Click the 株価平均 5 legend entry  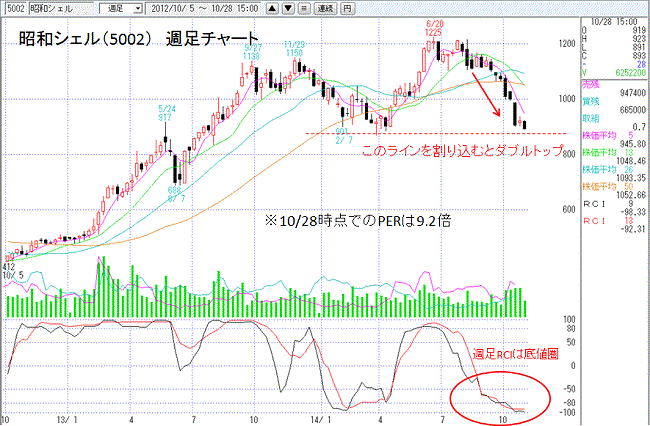[609, 136]
